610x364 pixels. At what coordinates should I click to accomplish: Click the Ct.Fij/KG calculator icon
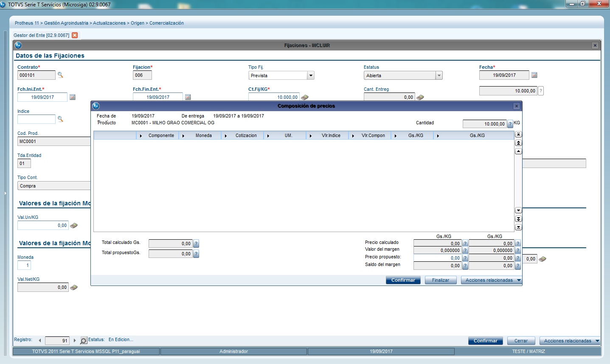[x=305, y=97]
